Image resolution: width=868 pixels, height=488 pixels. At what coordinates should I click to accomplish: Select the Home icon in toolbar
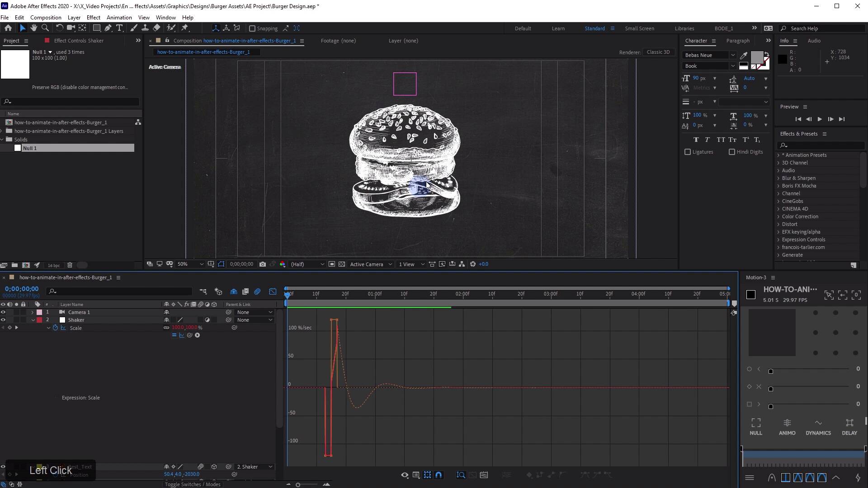(8, 28)
